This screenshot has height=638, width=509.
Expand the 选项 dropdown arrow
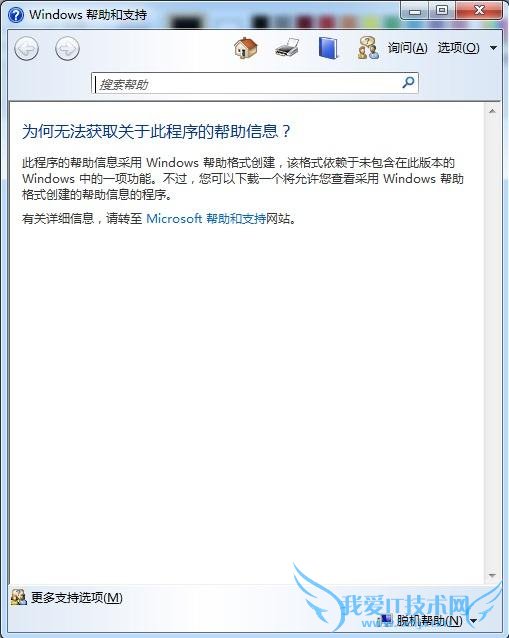tap(493, 48)
